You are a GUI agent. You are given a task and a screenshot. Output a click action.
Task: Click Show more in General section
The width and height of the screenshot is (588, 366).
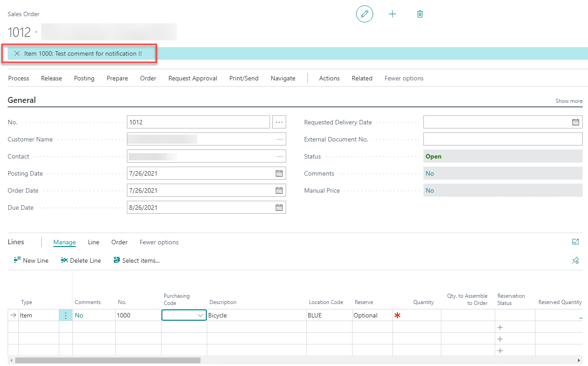point(569,101)
